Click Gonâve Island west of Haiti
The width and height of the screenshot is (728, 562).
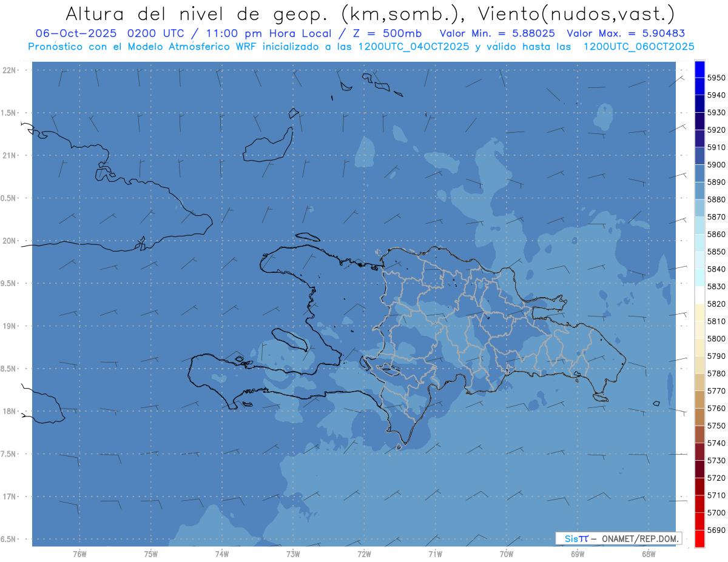[290, 340]
